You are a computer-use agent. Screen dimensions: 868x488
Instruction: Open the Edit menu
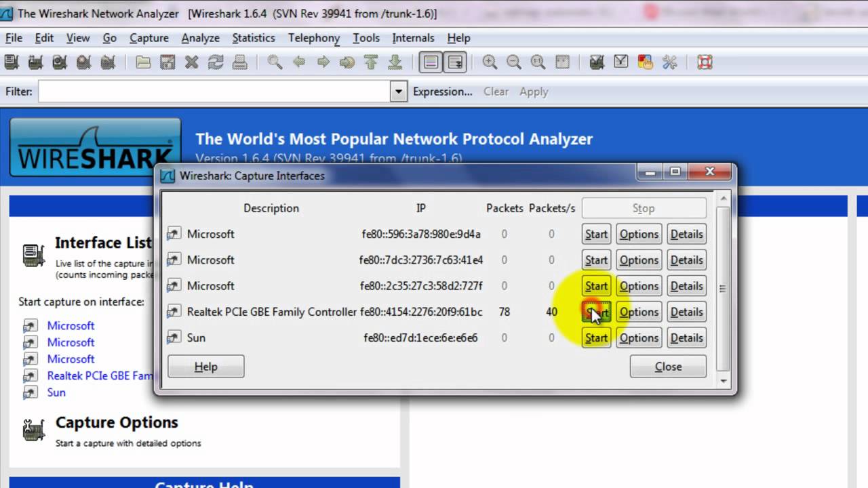(x=44, y=38)
